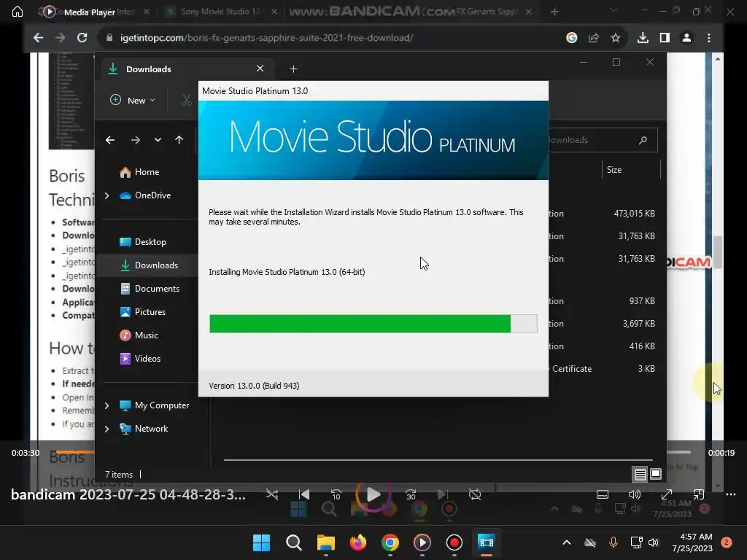Bookmark this page with the star
Image resolution: width=747 pixels, height=560 pixels.
pyautogui.click(x=616, y=38)
